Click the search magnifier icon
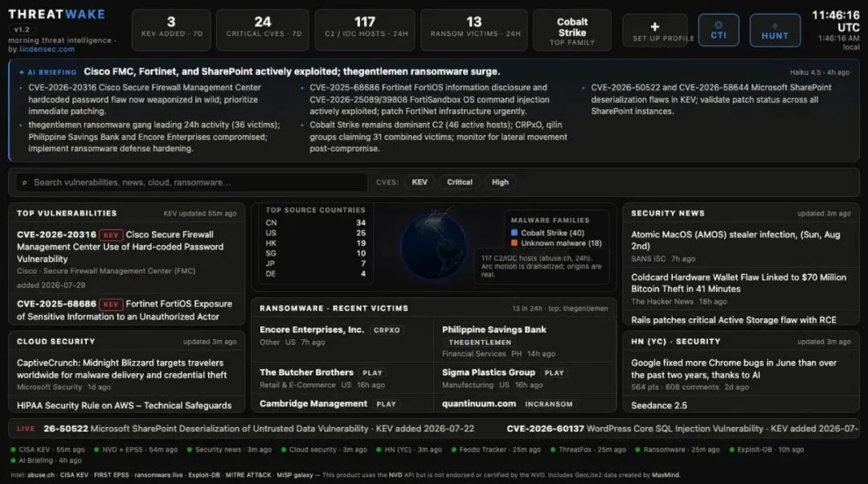The image size is (868, 484). (24, 183)
